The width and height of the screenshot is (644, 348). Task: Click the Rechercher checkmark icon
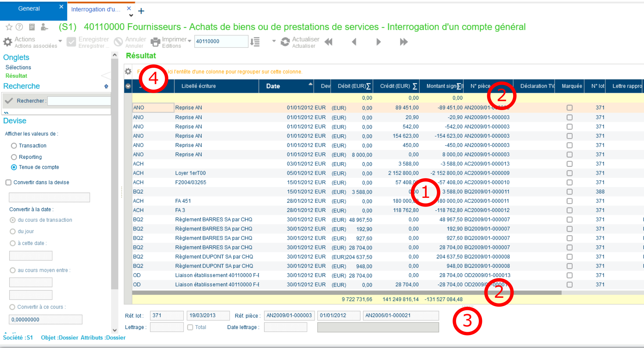click(x=9, y=101)
